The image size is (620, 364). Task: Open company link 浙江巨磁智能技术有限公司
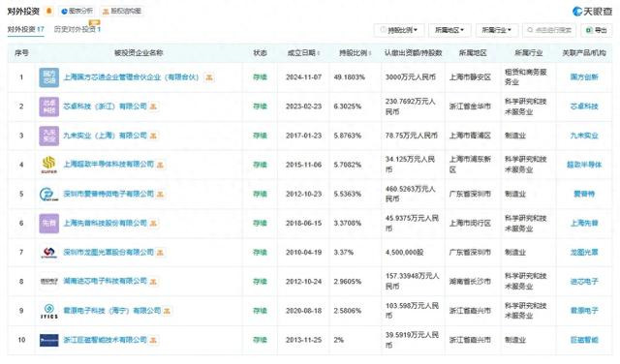click(x=105, y=340)
